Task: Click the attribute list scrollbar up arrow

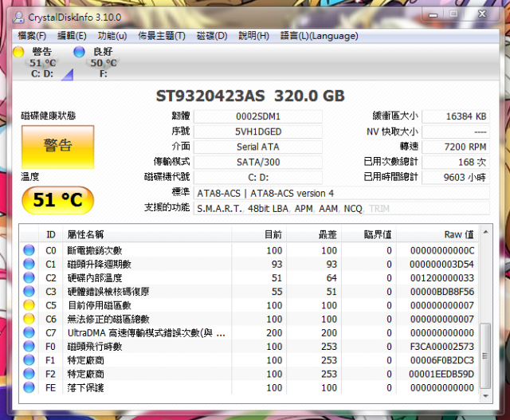Action: coord(485,232)
